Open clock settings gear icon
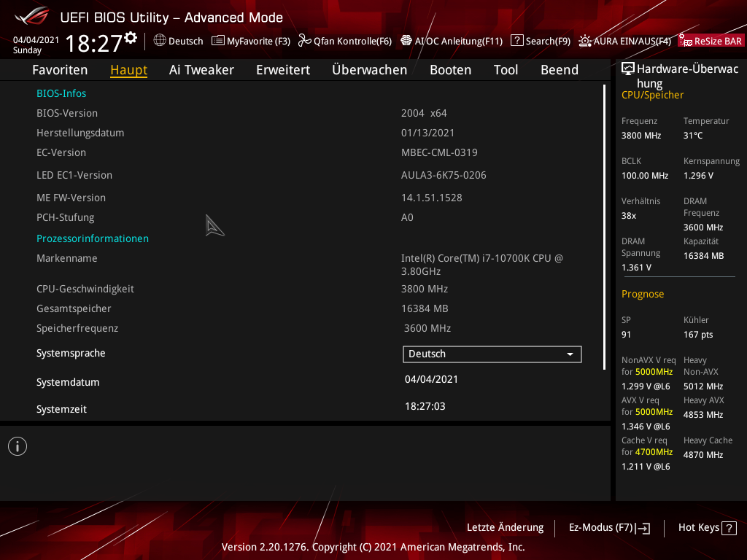This screenshot has height=560, width=747. (x=131, y=38)
